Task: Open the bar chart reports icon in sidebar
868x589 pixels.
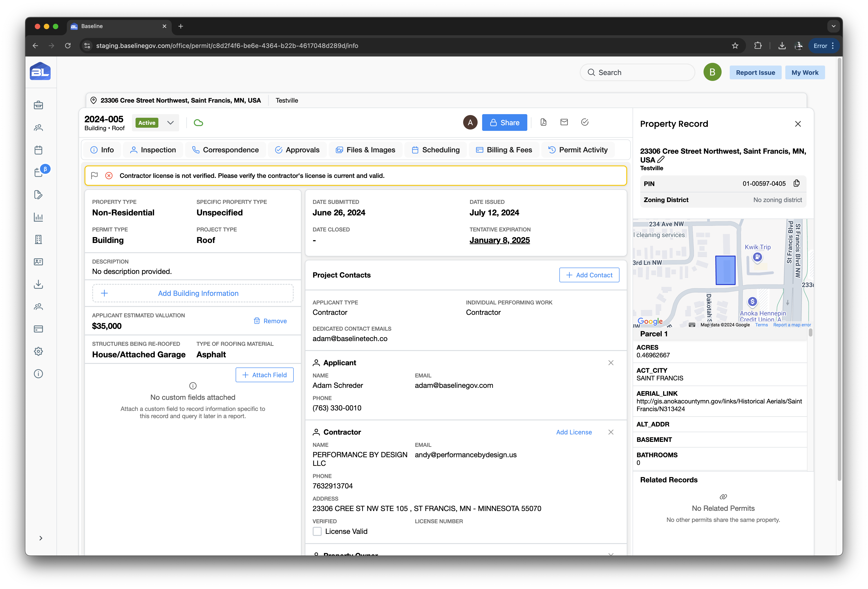Action: 38,217
